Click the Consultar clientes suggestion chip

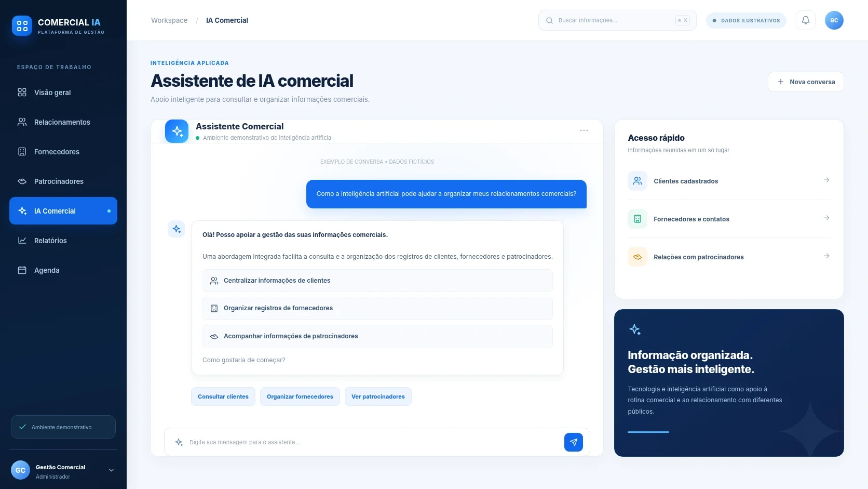click(223, 397)
